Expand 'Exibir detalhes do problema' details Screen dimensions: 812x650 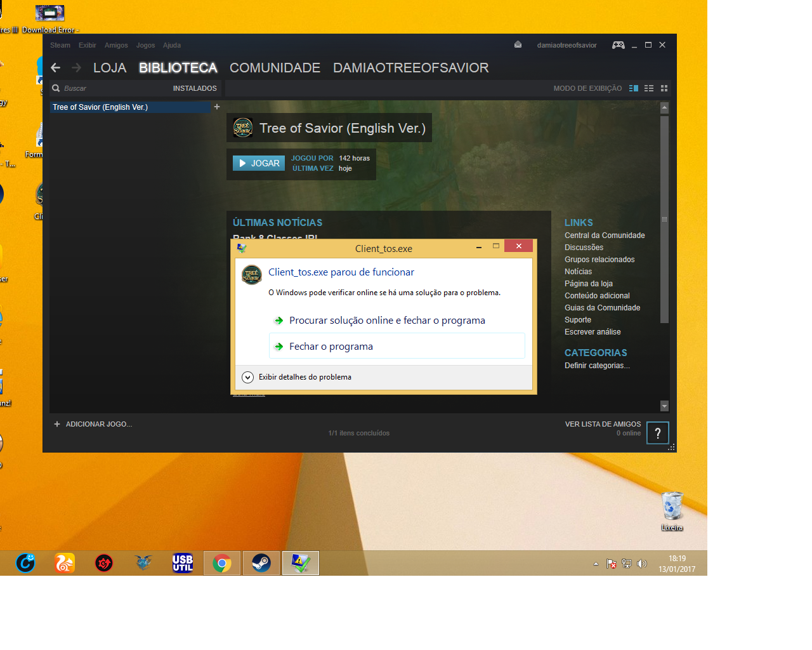click(248, 377)
